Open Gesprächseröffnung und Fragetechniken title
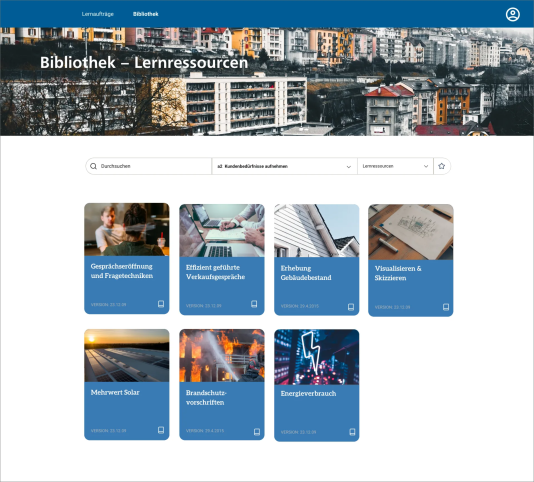The height and width of the screenshot is (482, 534). tap(122, 271)
